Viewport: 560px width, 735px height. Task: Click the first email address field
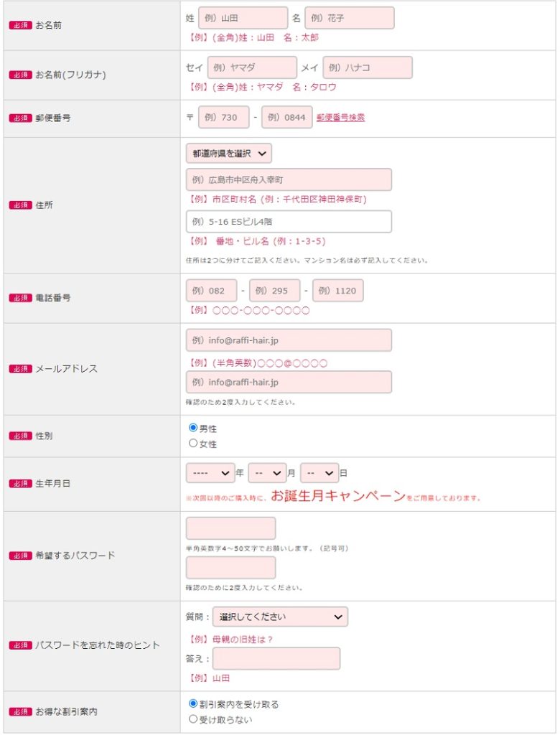289,340
